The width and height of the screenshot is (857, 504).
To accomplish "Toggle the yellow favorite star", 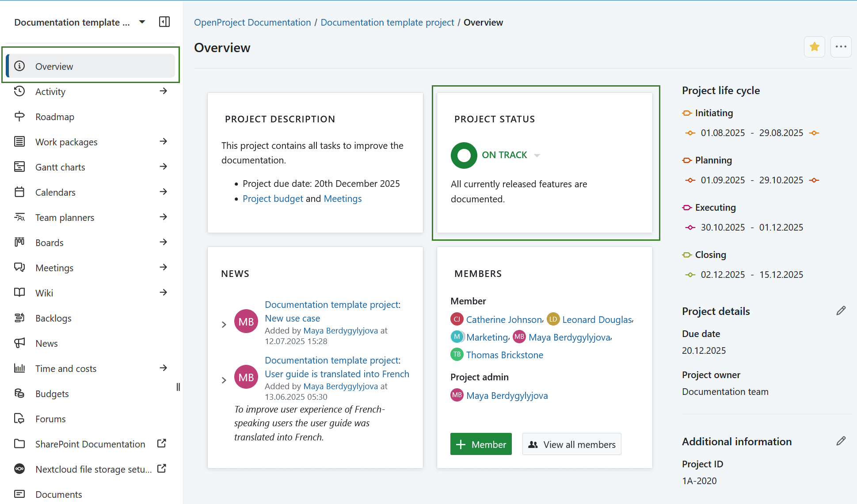I will tap(815, 46).
